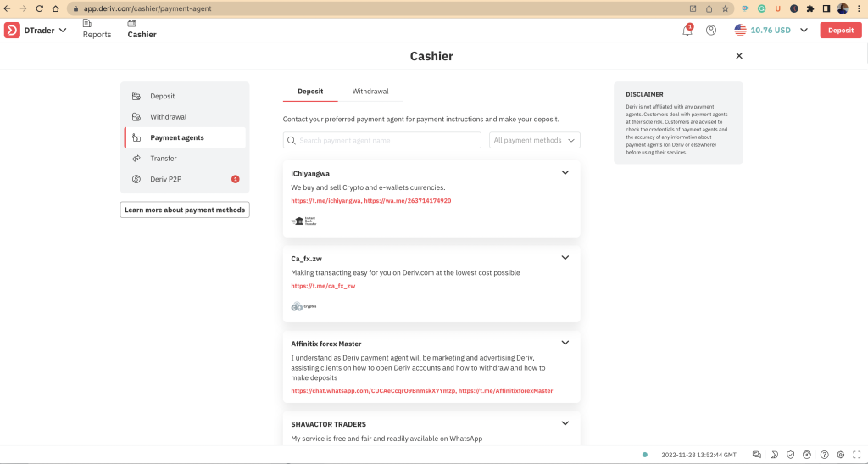Expand the SHAVACTOR TRADERS card
The image size is (868, 464).
(x=565, y=423)
